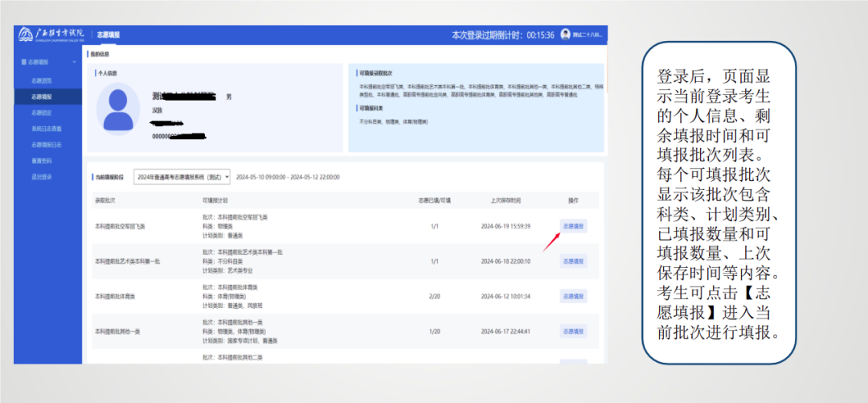Collapse the 志愿填报 sidebar menu chevron
Screen dimensions: 868x403
(75, 62)
